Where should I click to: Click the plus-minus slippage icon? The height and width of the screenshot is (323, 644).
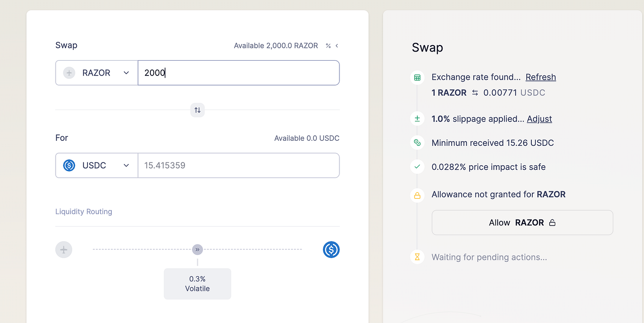click(x=417, y=119)
